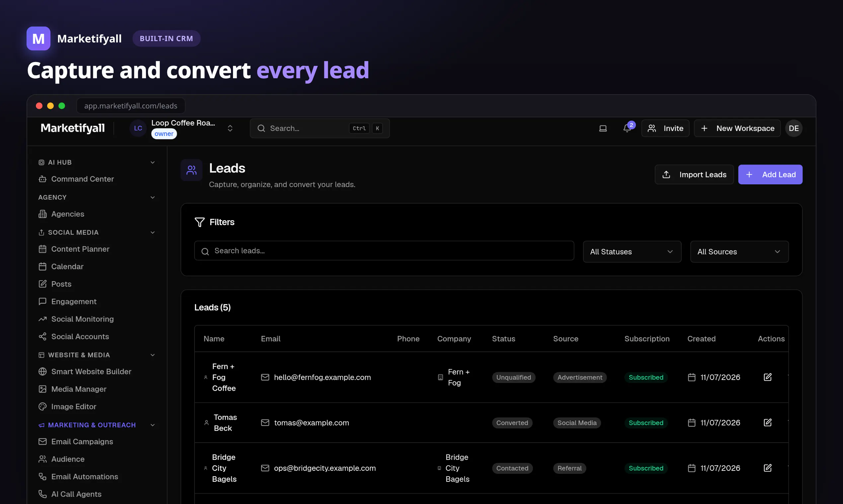Click envelope icon beside tomas@example.com
The image size is (843, 504).
[x=265, y=423]
